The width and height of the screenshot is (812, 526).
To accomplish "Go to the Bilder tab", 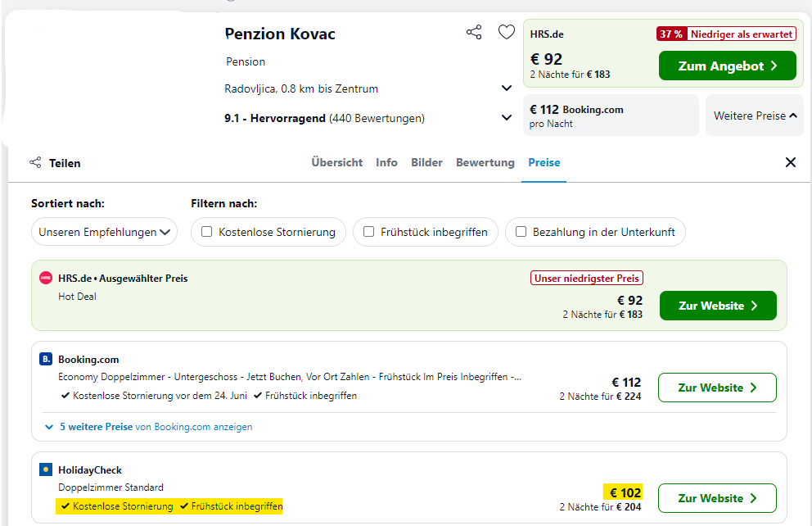I will (426, 162).
